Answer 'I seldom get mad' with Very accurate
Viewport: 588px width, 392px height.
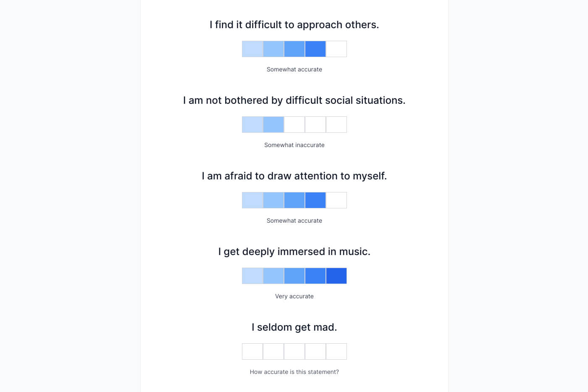[336, 351]
